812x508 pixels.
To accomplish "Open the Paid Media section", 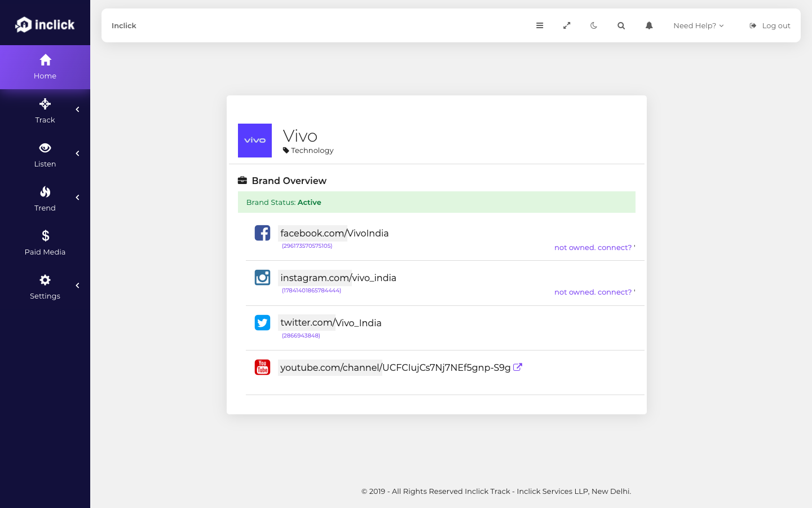I will pyautogui.click(x=45, y=243).
